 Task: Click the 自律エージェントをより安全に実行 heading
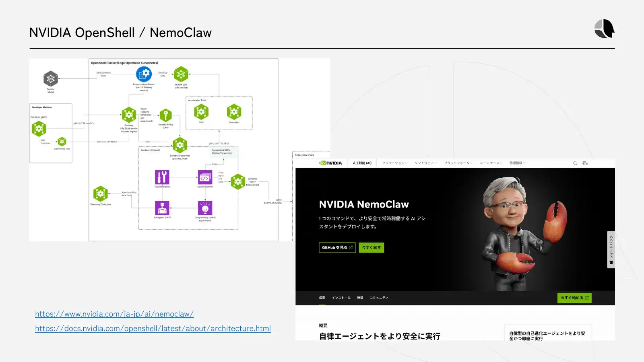point(380,336)
